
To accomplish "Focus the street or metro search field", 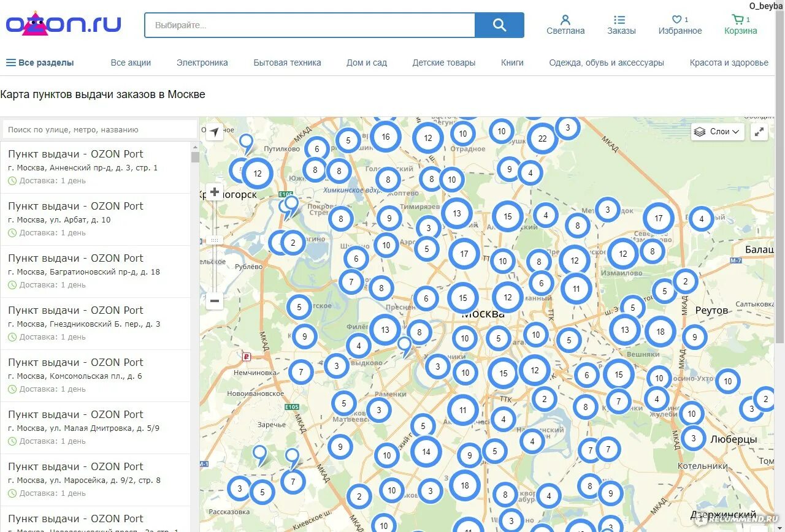I will (99, 129).
